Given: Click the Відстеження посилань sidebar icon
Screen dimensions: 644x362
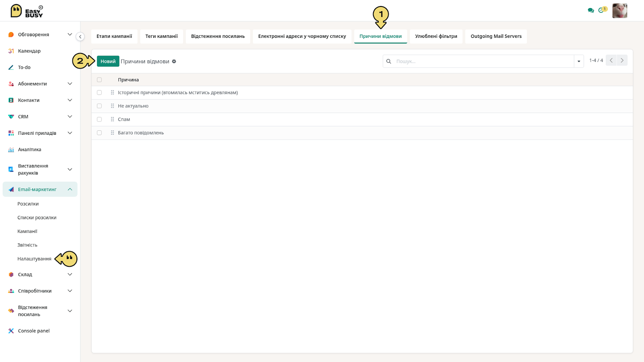Looking at the screenshot, I should 11,311.
